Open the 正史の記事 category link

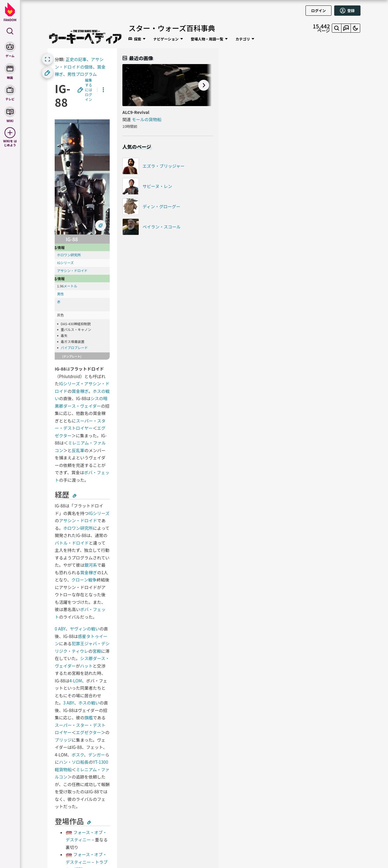pos(76,59)
